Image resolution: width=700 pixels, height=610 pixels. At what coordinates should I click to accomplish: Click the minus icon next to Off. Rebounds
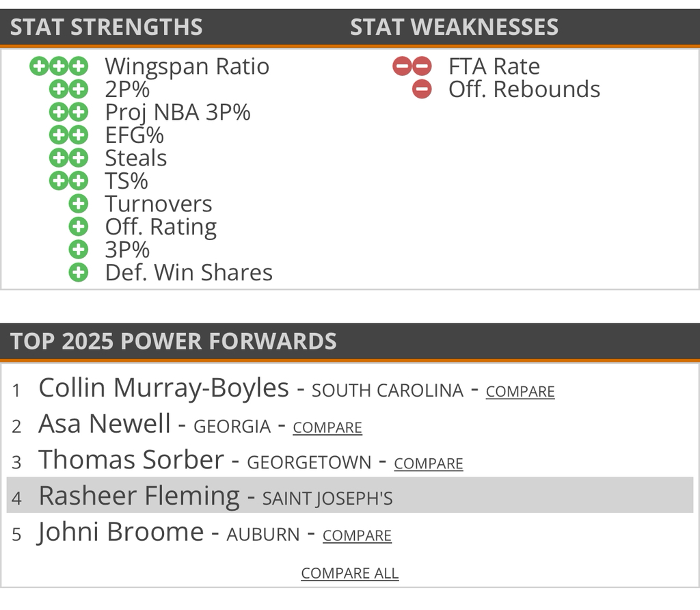click(422, 89)
